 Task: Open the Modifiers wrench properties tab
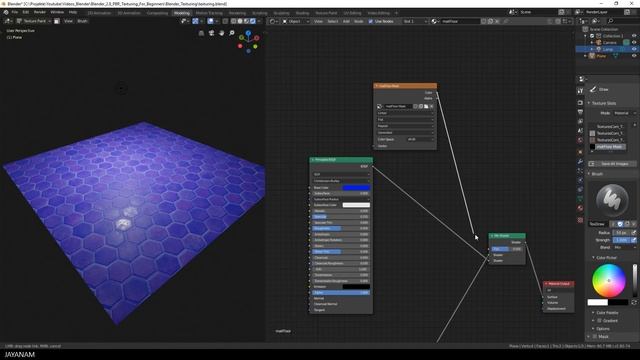click(x=580, y=162)
